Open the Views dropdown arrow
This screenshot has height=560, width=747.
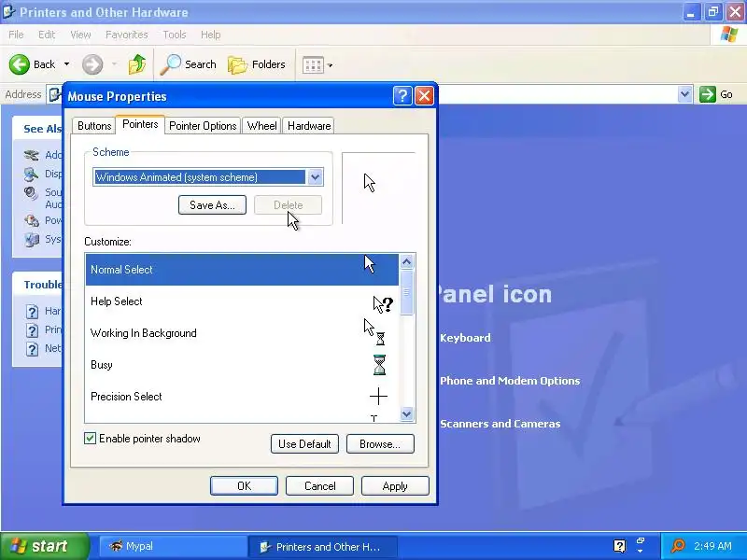click(330, 65)
